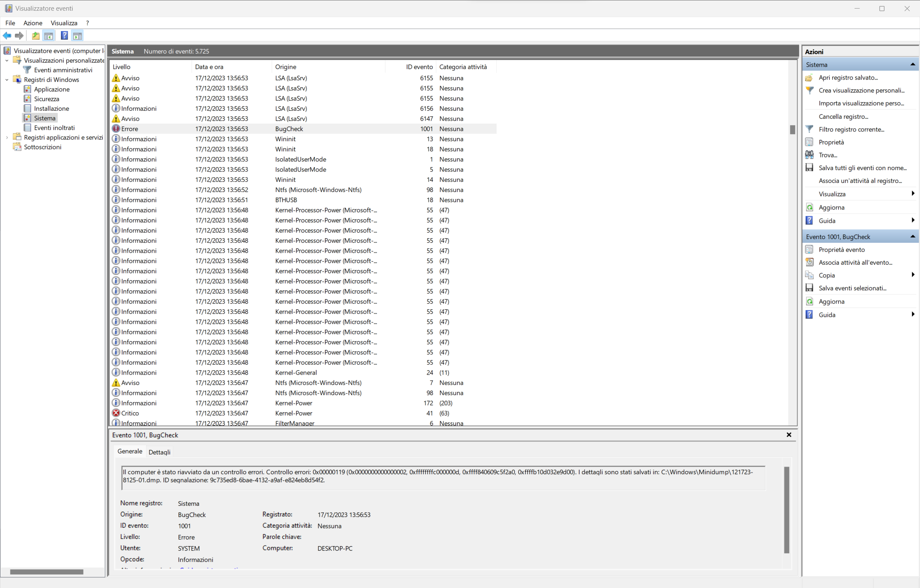Expand Registri applicazioni e servizi node
920x588 pixels.
7,137
